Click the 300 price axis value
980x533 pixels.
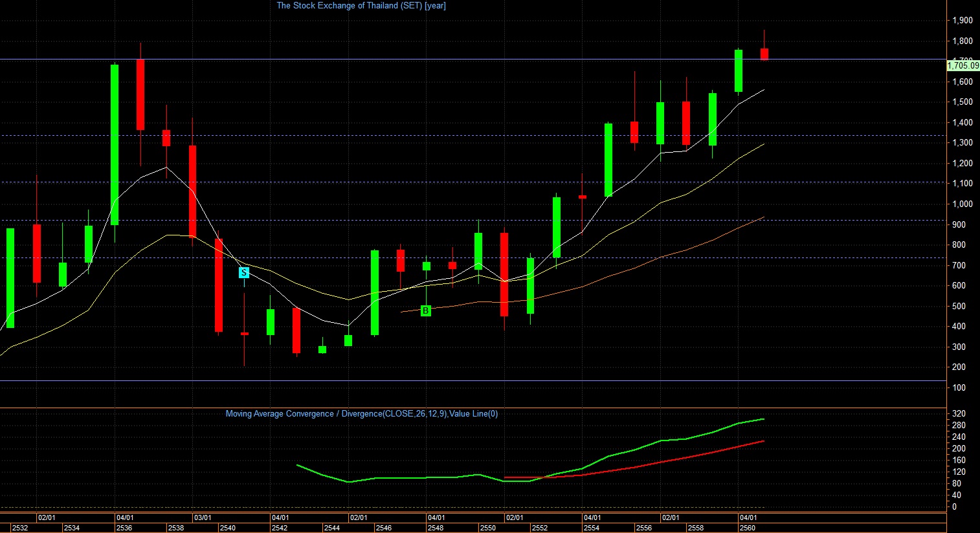[x=959, y=347]
